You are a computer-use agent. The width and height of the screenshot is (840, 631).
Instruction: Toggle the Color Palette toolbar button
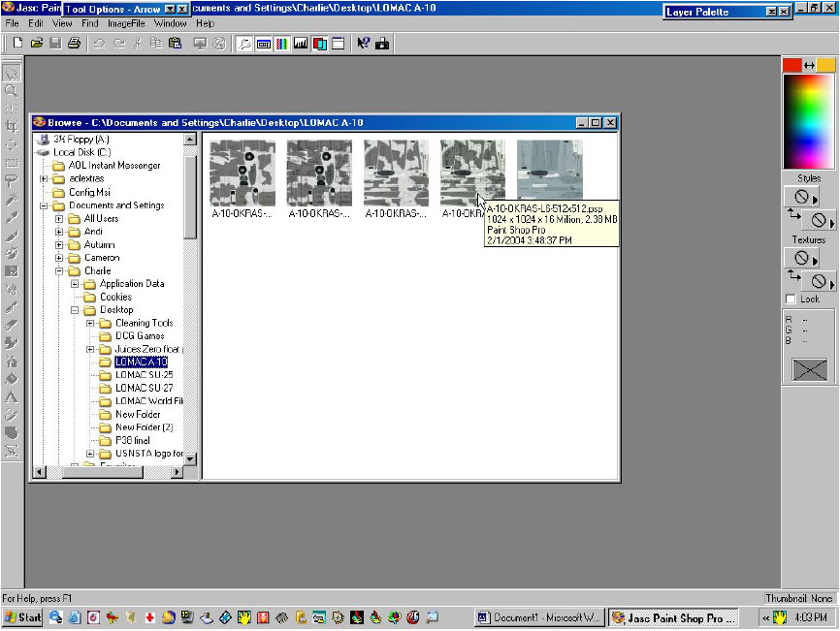click(x=282, y=44)
